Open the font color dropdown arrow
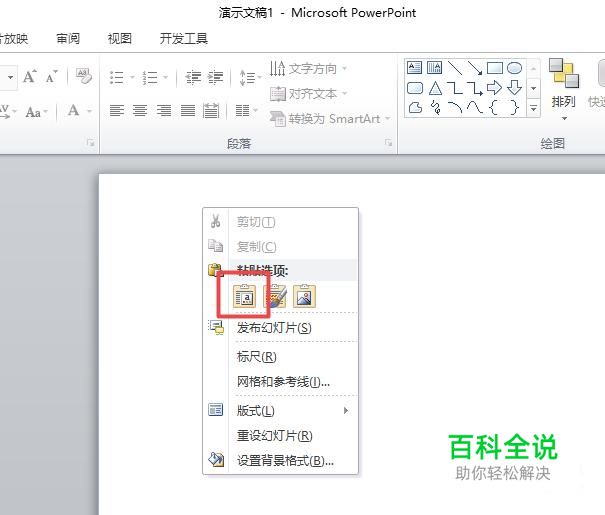 90,111
